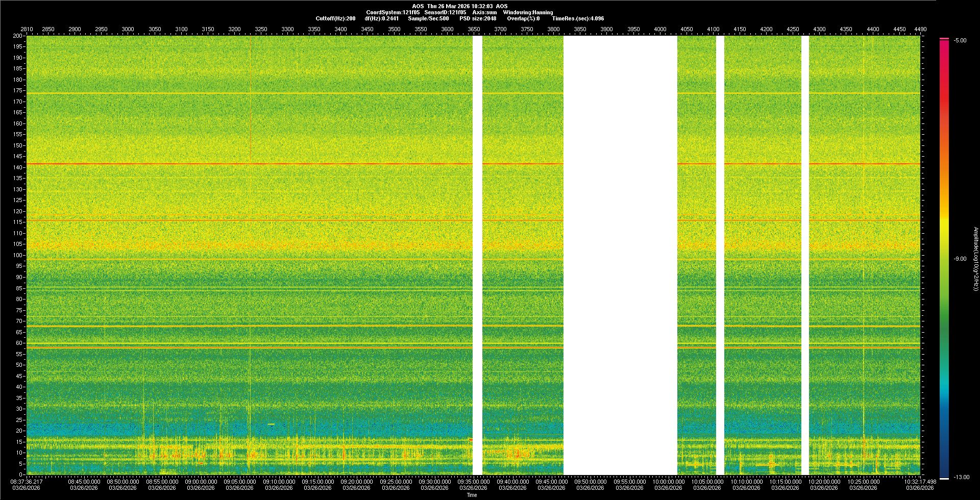This screenshot has width=980, height=500.
Task: Click the white gap left of the 4300 tick
Action: coord(805,255)
